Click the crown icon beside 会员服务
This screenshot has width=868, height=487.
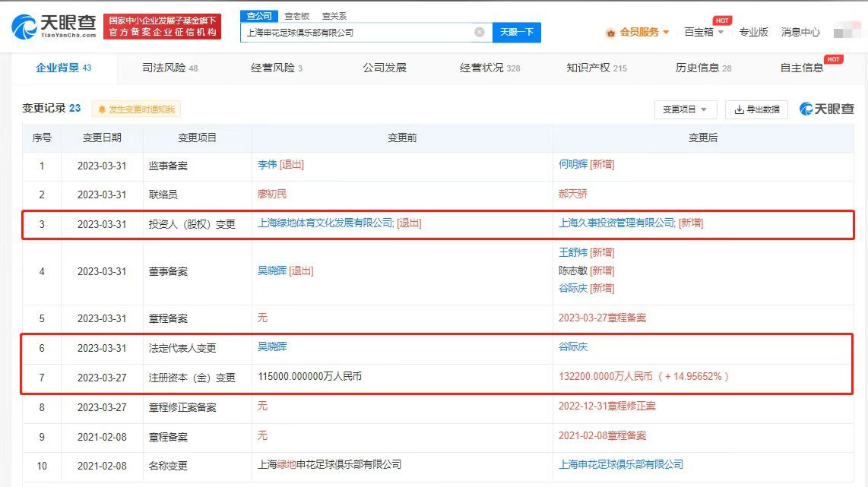coord(610,33)
